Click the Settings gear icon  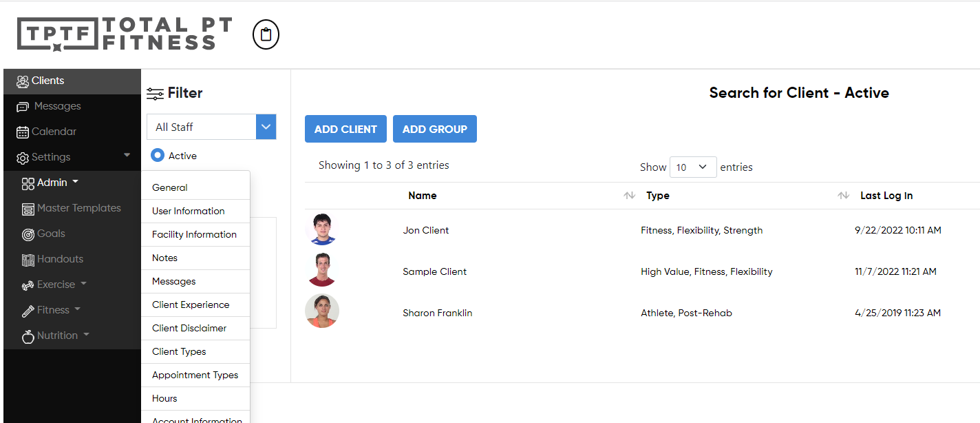(23, 158)
